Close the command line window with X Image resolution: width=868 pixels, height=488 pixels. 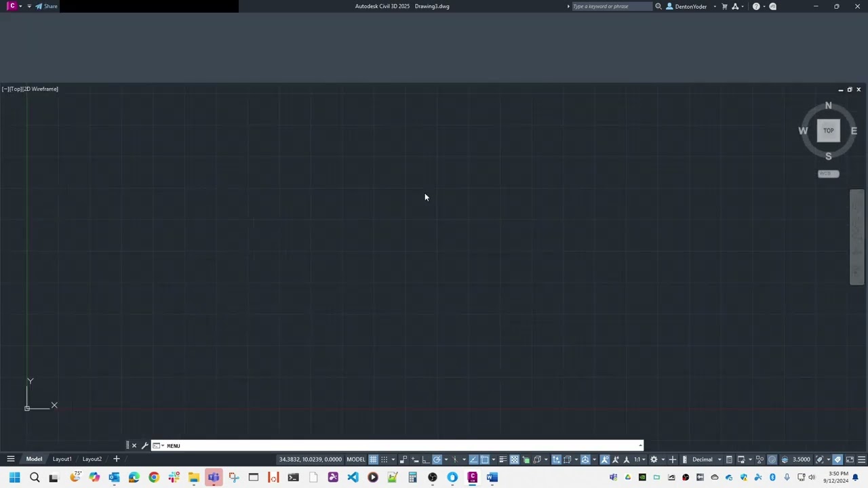[x=134, y=445]
